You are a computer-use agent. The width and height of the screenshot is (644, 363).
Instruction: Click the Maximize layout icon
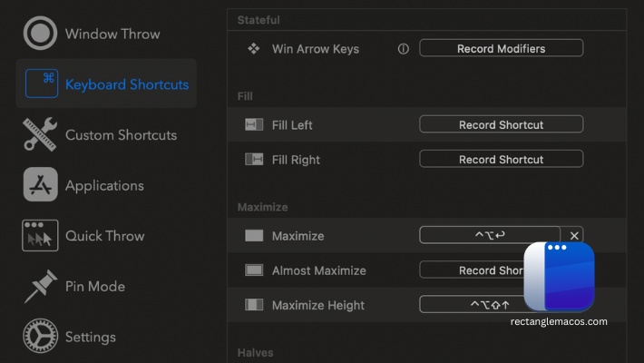[254, 236]
